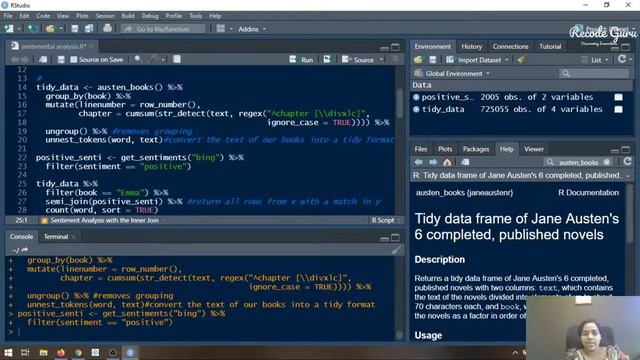The width and height of the screenshot is (640, 360).
Task: Switch to the Terminal tab
Action: (x=56, y=237)
